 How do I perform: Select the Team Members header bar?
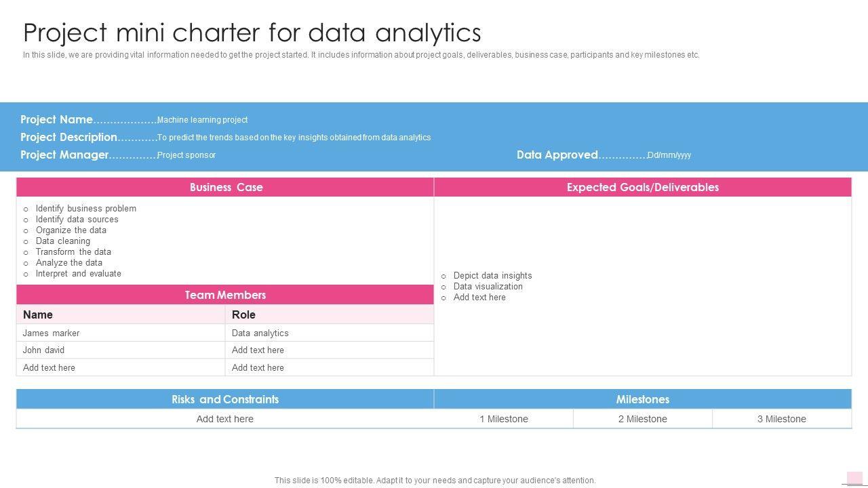225,295
